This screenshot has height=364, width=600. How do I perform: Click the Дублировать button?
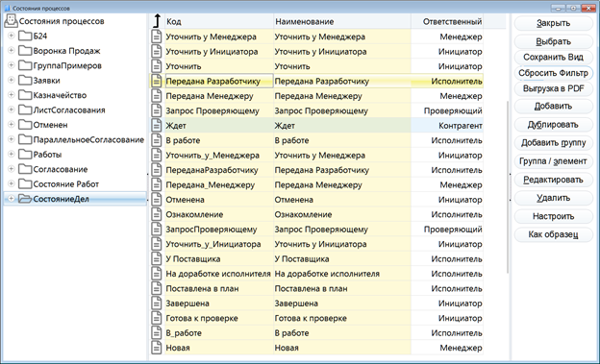[553, 124]
